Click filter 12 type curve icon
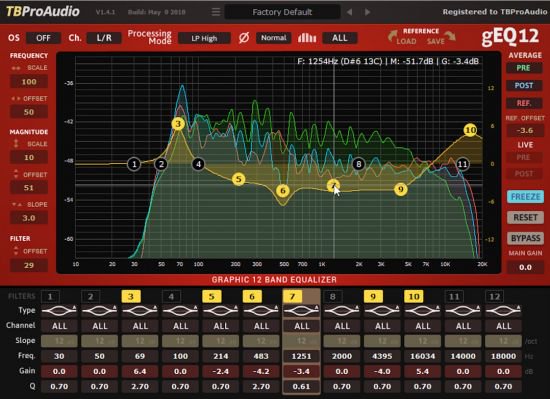The image size is (550, 399). click(503, 310)
